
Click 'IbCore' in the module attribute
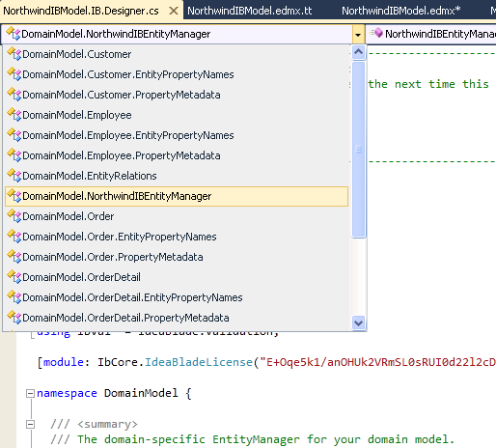[118, 362]
